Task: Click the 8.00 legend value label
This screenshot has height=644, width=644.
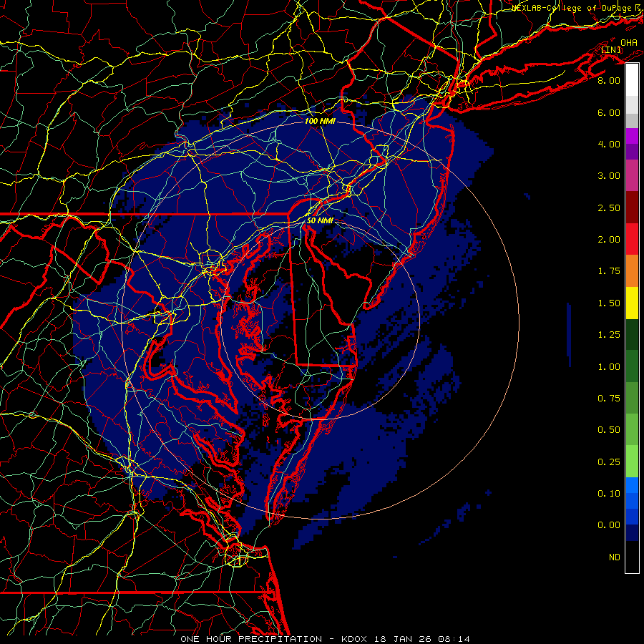Action: 609,80
